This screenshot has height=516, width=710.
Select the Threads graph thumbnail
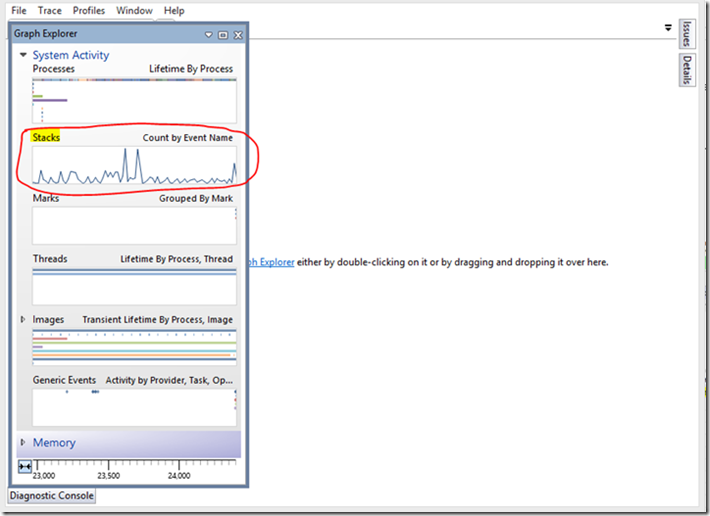(134, 287)
